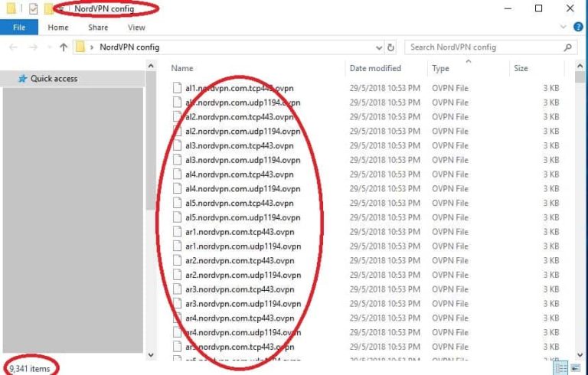Click the Quick access star icon

tap(22, 78)
